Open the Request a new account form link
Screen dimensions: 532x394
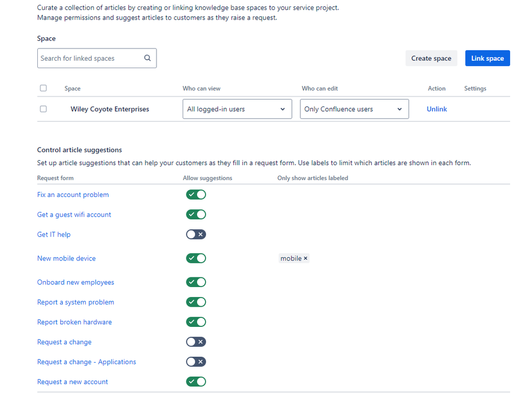(72, 382)
